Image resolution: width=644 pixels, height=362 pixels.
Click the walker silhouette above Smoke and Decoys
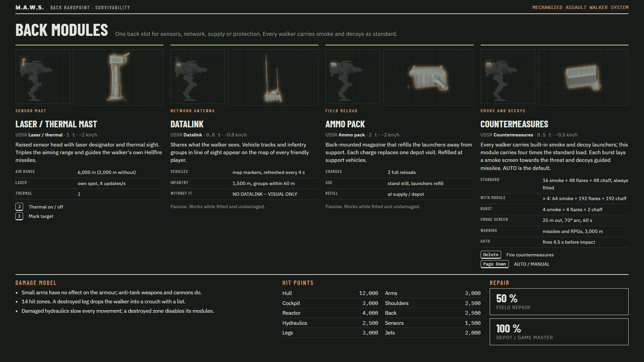508,77
